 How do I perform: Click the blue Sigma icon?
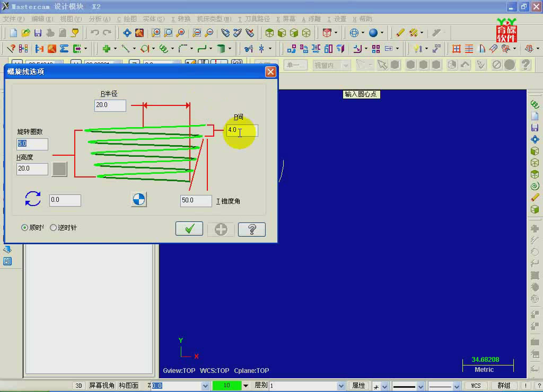(x=64, y=49)
